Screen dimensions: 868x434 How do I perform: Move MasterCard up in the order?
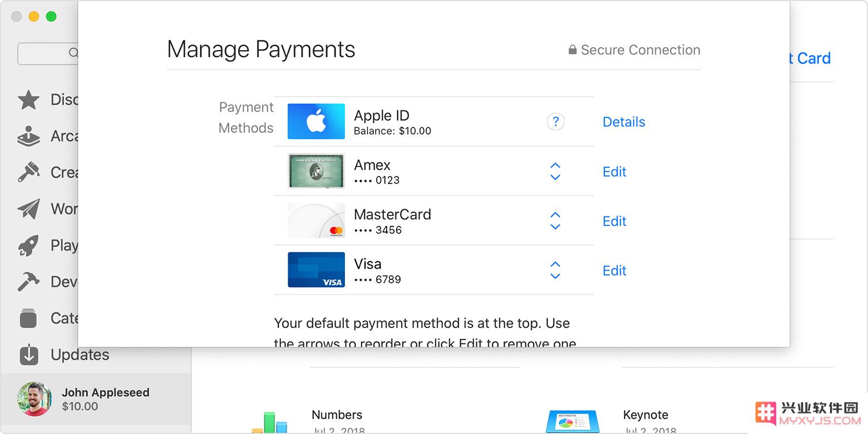pyautogui.click(x=555, y=215)
